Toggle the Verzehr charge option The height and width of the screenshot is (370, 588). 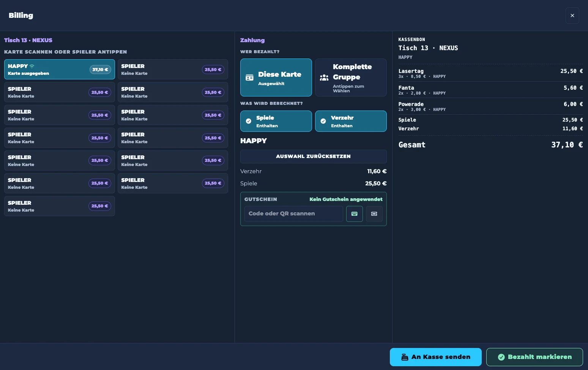click(351, 121)
